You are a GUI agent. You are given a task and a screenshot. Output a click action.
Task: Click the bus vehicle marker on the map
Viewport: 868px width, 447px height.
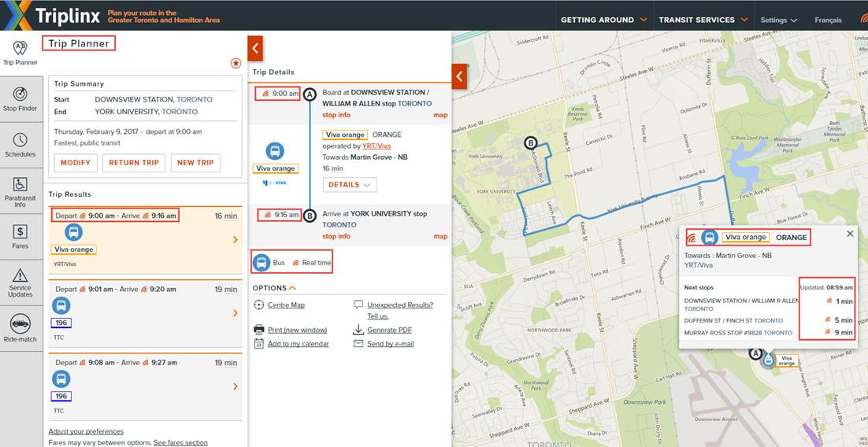(x=767, y=360)
